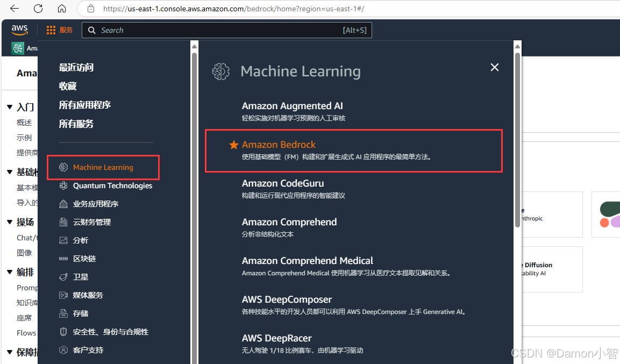Viewport: 620px width, 364px height.
Task: Click the 媒体服务 video icon
Action: pos(63,295)
